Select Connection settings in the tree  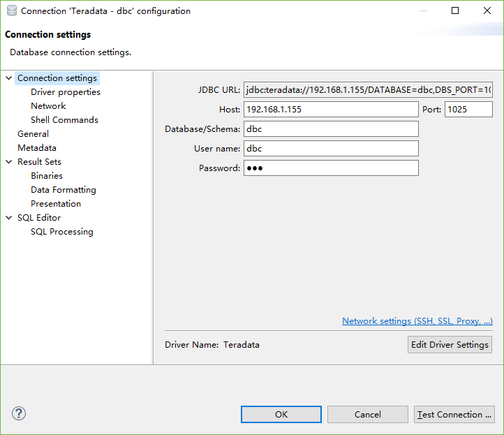(x=57, y=78)
